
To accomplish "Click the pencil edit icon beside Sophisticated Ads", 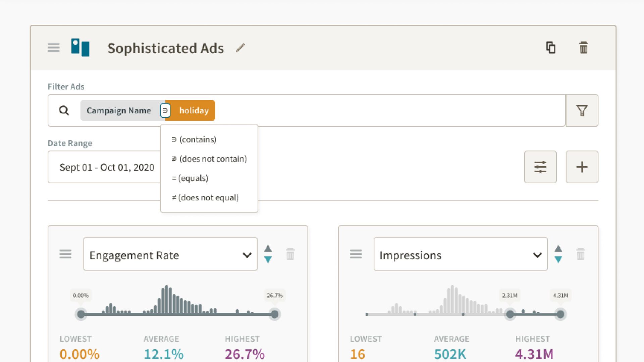I will [240, 48].
